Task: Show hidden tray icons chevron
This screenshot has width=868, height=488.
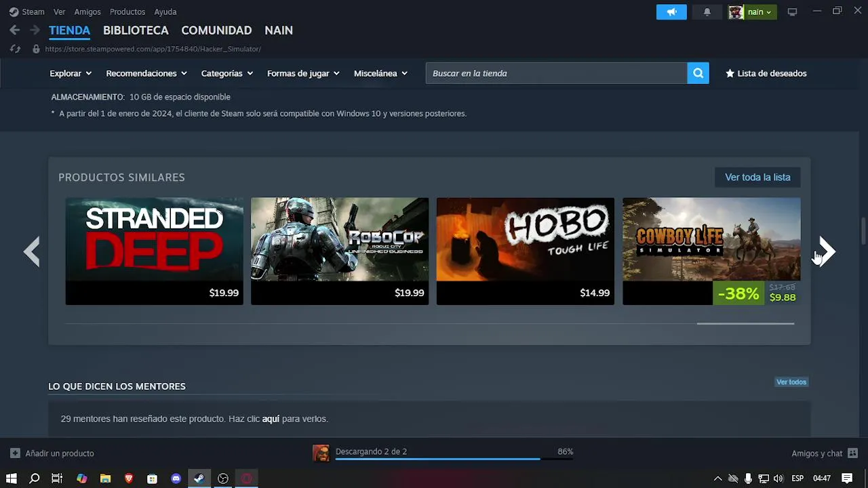Action: pos(717,479)
